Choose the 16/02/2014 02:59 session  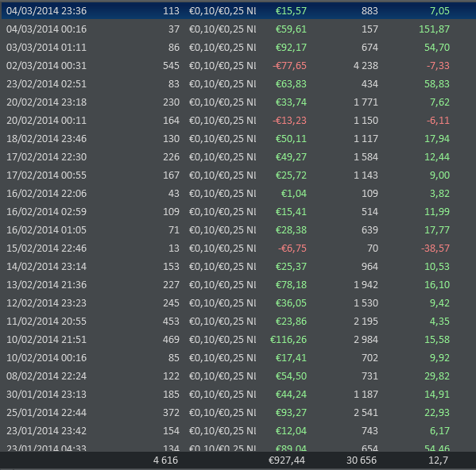click(238, 212)
